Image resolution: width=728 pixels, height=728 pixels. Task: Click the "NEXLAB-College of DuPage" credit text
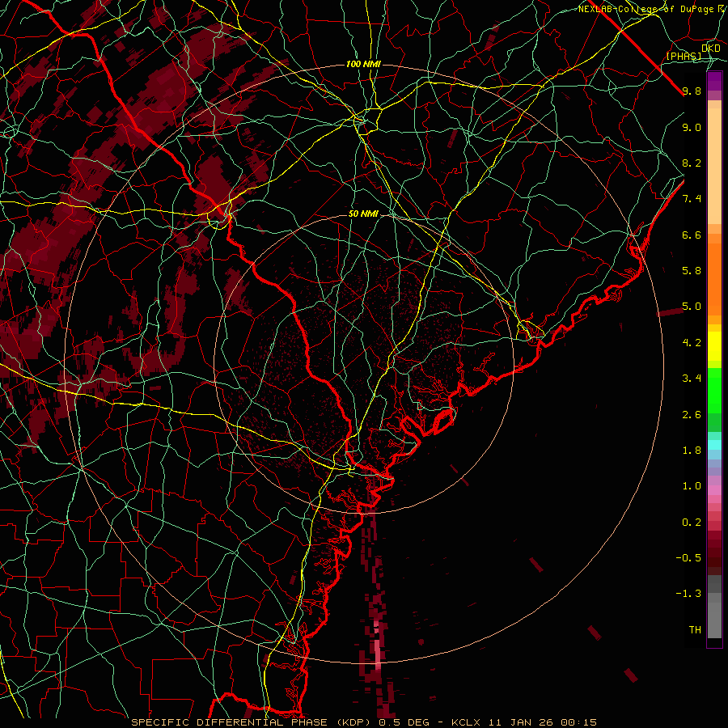click(x=648, y=9)
